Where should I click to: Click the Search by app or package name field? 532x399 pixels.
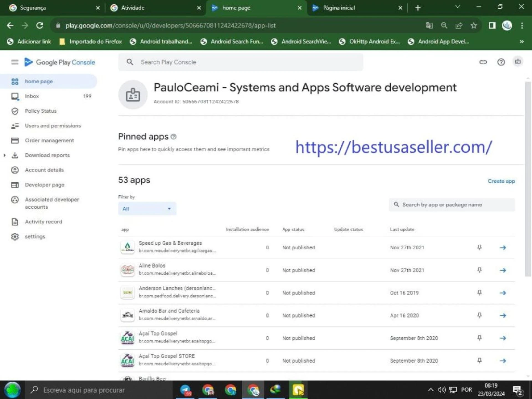(452, 204)
